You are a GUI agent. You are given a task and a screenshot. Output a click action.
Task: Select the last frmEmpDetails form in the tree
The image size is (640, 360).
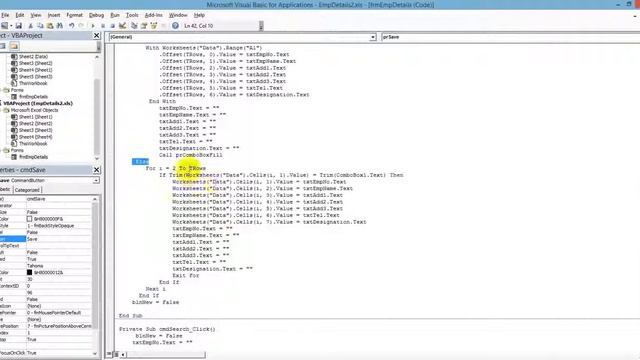(x=33, y=157)
